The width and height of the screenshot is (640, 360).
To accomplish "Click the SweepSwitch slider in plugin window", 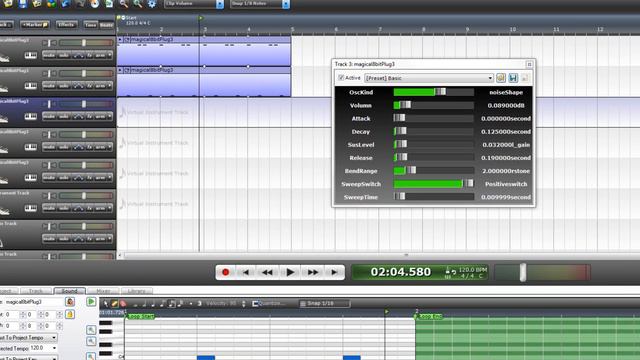I will [433, 184].
